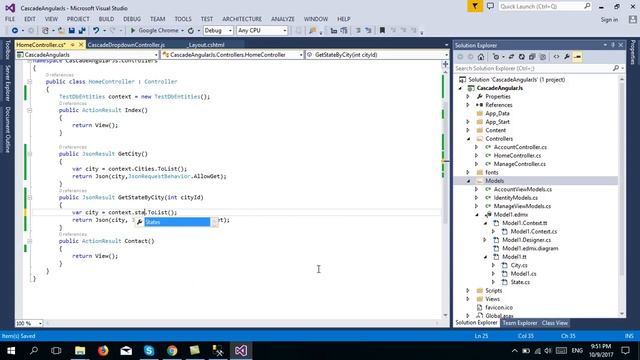This screenshot has width=640, height=360.
Task: Collapse the Models folder
Action: click(x=468, y=181)
